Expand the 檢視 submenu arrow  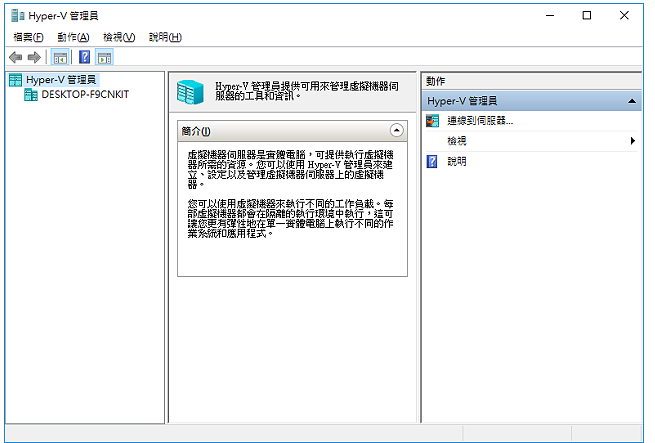tap(633, 141)
